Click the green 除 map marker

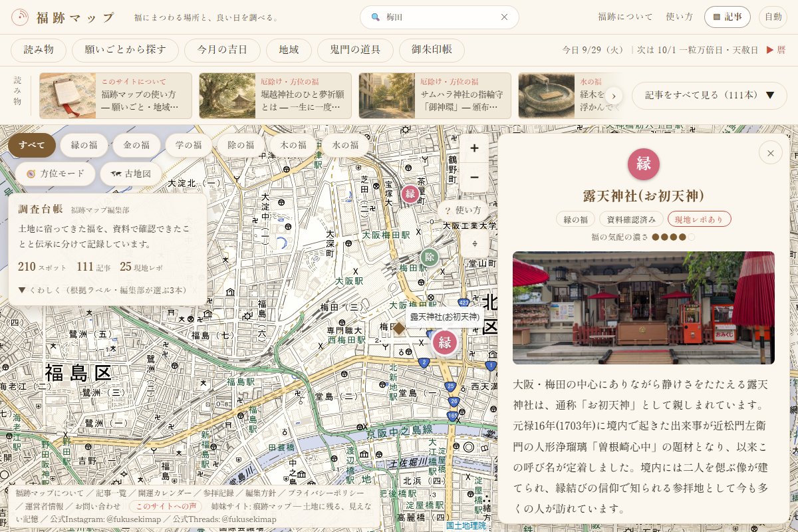[430, 257]
